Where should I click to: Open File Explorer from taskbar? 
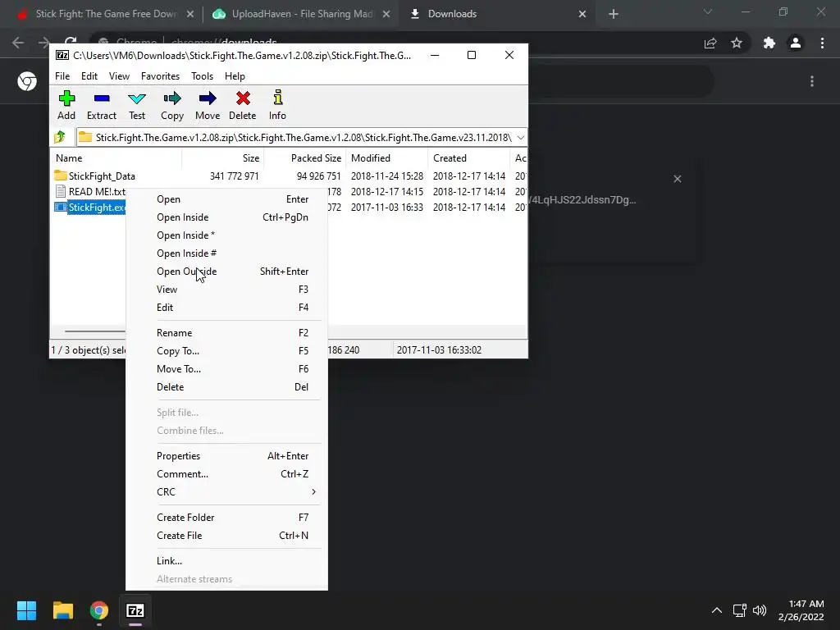click(x=62, y=610)
